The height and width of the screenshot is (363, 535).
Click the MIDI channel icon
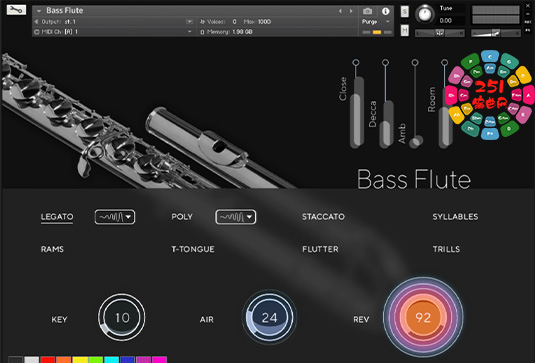(37, 32)
